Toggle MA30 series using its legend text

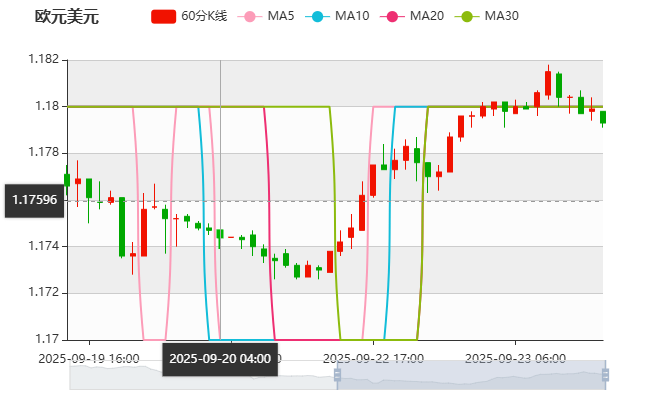[x=501, y=17]
